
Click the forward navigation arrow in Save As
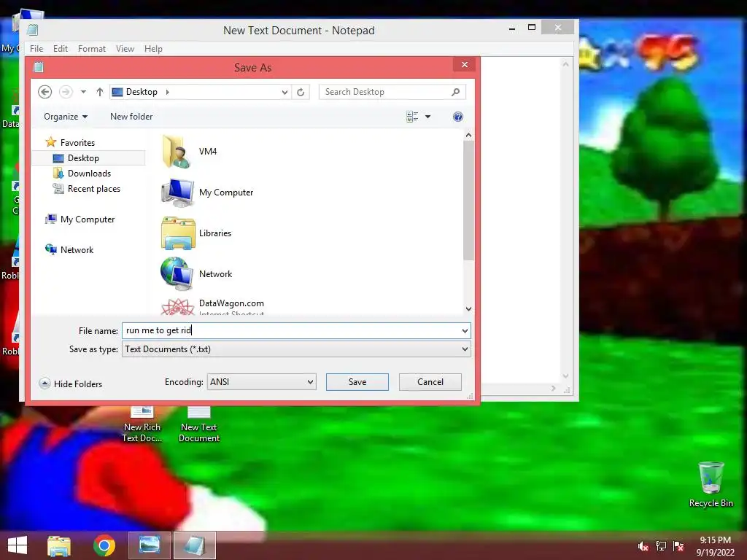(x=65, y=91)
